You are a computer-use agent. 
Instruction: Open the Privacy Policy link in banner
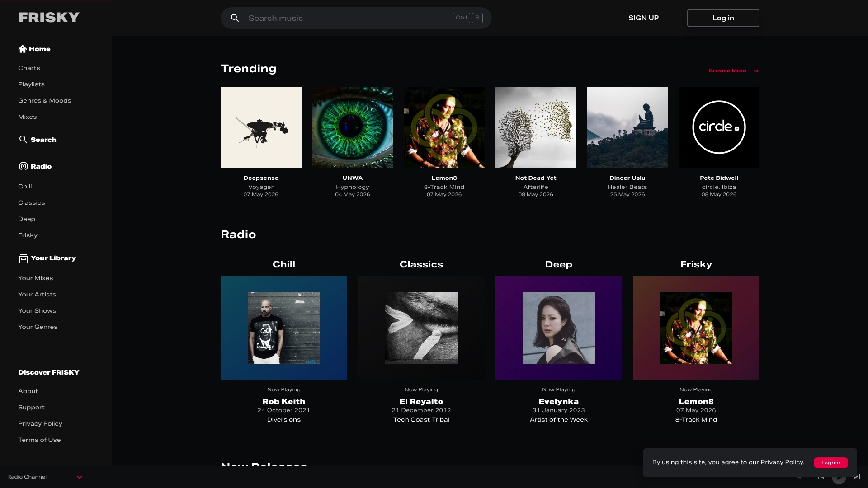point(782,462)
